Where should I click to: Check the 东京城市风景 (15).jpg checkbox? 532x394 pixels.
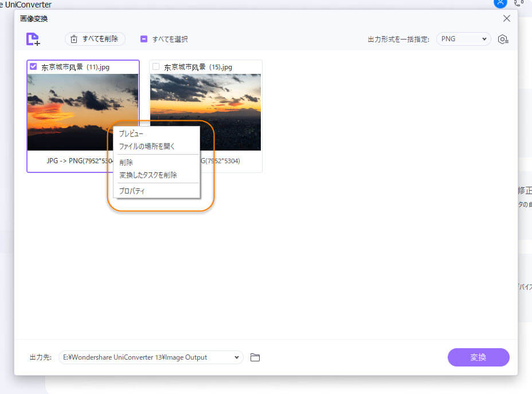coord(156,66)
